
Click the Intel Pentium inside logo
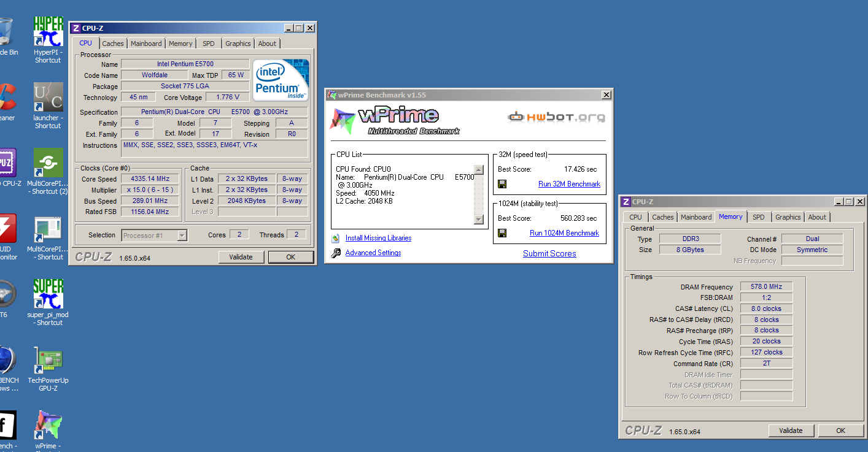281,80
